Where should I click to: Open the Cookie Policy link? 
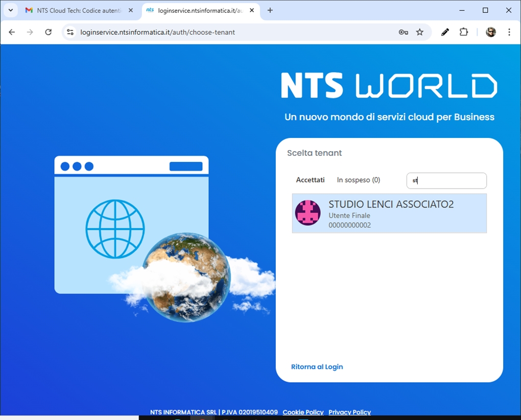[303, 412]
